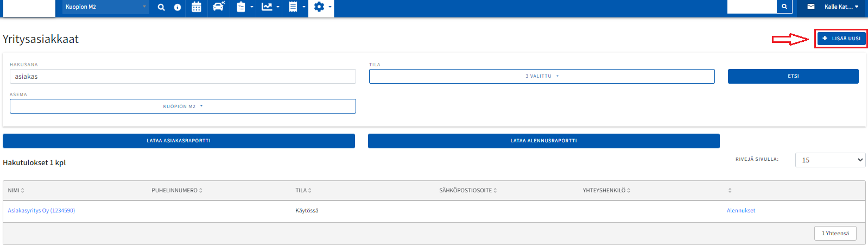Screen dimensions: 868x251
Task: Click the top-right search magnifier button
Action: pos(784,7)
